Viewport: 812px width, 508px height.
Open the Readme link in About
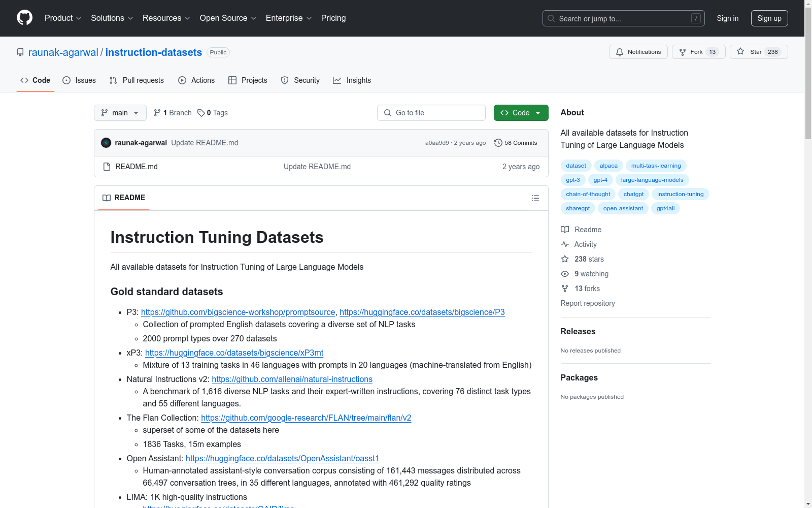click(581, 230)
